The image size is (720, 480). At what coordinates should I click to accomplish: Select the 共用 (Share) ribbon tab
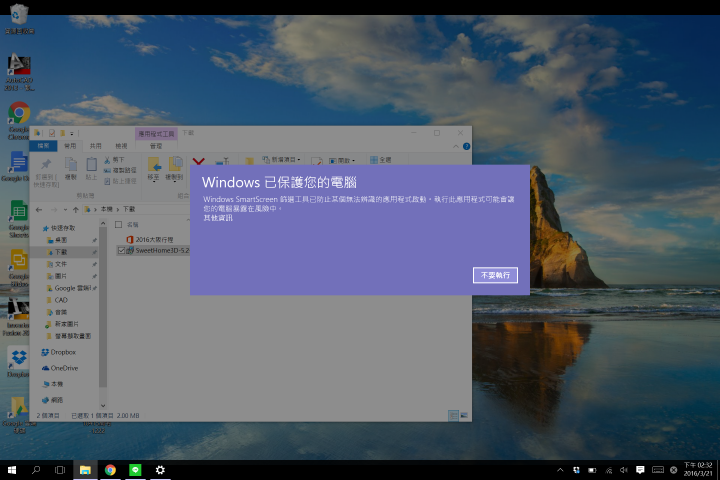point(96,146)
